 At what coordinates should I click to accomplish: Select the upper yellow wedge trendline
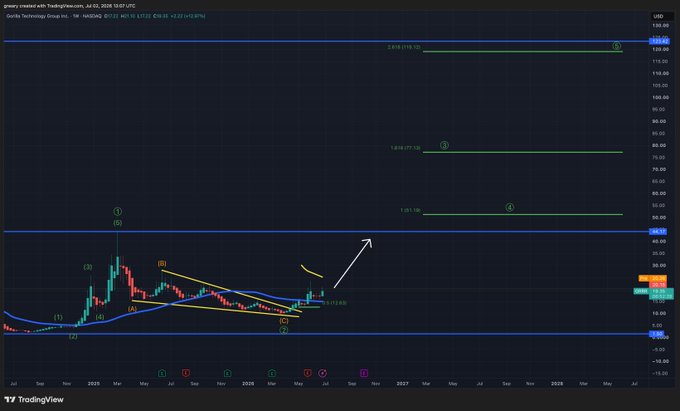[232, 291]
